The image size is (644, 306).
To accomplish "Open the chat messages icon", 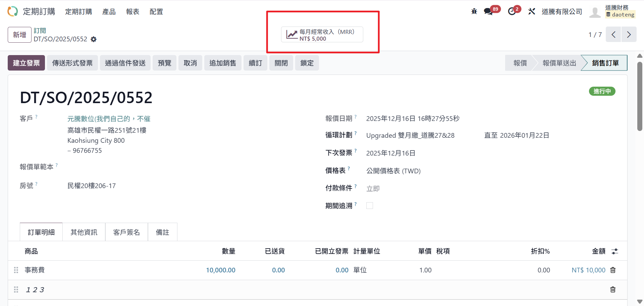I will (x=488, y=11).
